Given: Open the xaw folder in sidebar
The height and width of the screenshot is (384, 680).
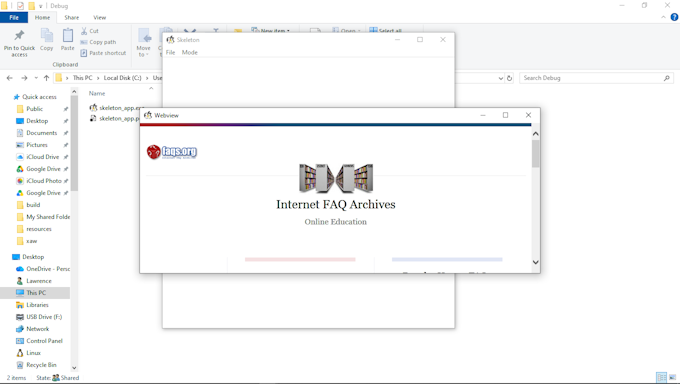Looking at the screenshot, I should [32, 241].
